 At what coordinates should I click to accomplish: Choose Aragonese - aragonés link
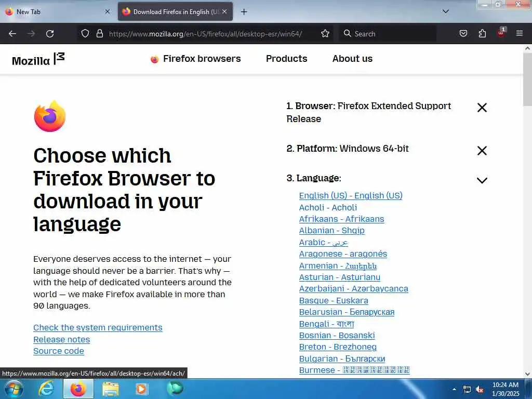[343, 254]
